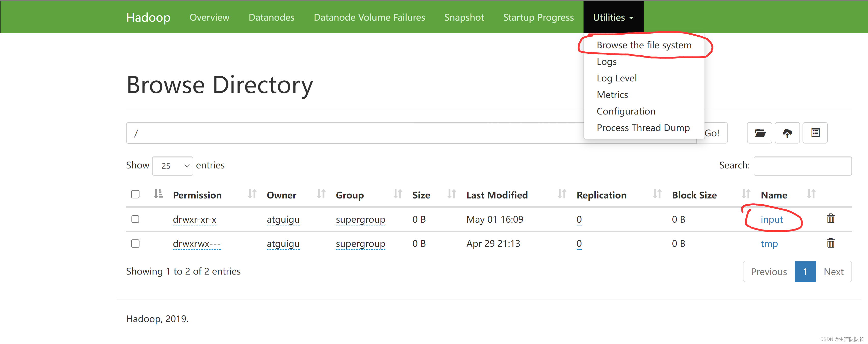Screen dimensions: 868x344
Task: Delete the input directory with the trash icon
Action: pyautogui.click(x=830, y=219)
